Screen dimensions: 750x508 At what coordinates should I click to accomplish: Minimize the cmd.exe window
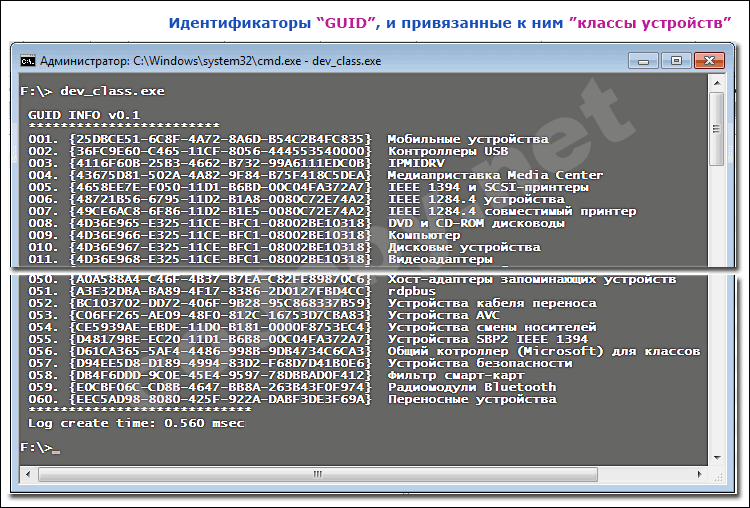643,61
